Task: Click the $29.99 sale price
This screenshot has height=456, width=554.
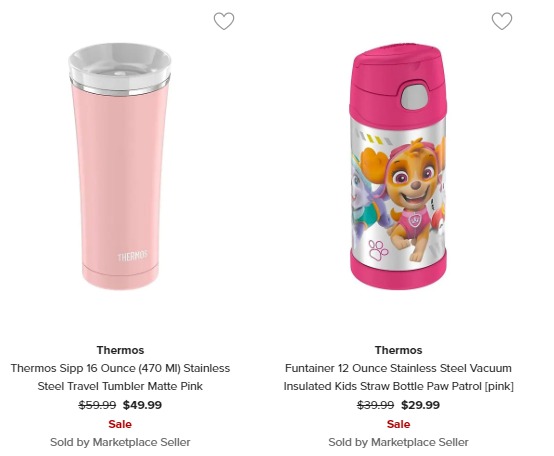Action: click(x=420, y=405)
